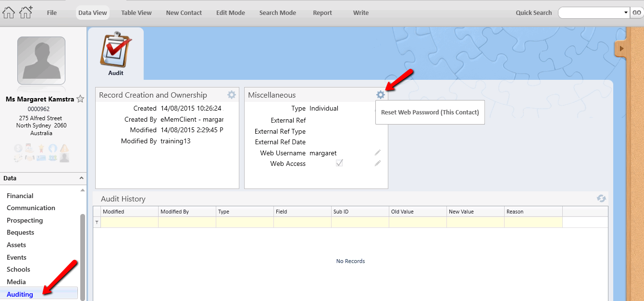The image size is (644, 301).
Task: Click gear icon in Miscellaneous panel
Action: coord(381,95)
